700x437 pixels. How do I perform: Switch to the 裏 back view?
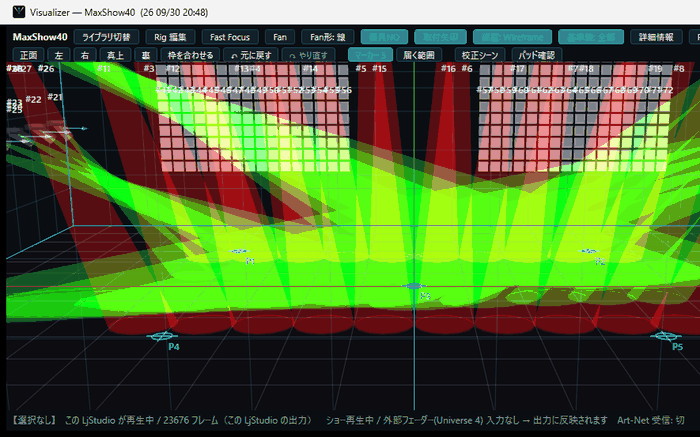(146, 55)
